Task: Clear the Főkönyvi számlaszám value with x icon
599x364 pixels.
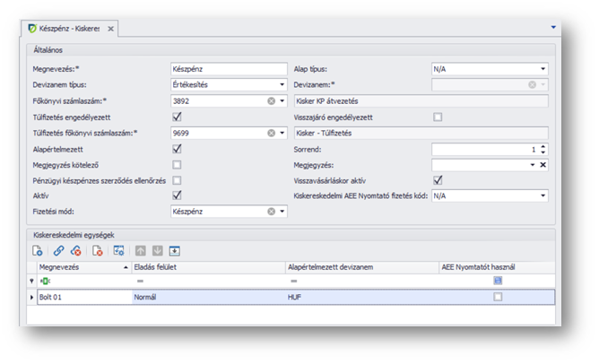Action: [x=271, y=101]
